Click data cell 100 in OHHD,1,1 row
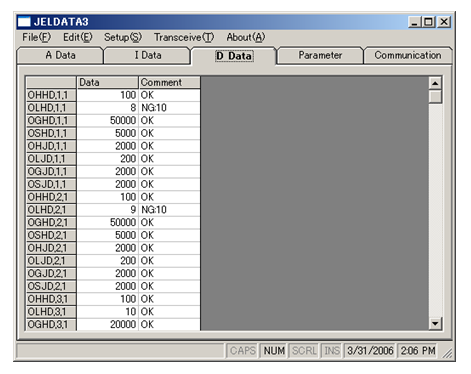The width and height of the screenshot is (471, 374). [108, 95]
